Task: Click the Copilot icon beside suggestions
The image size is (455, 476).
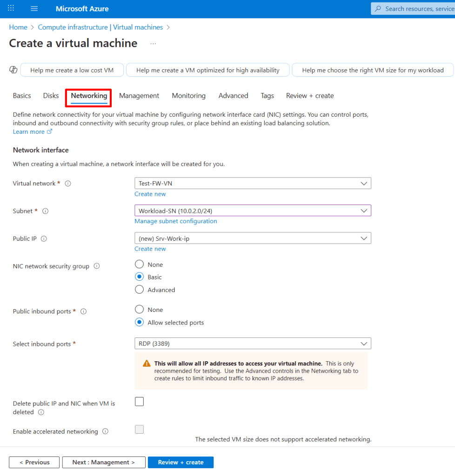Action: tap(13, 70)
